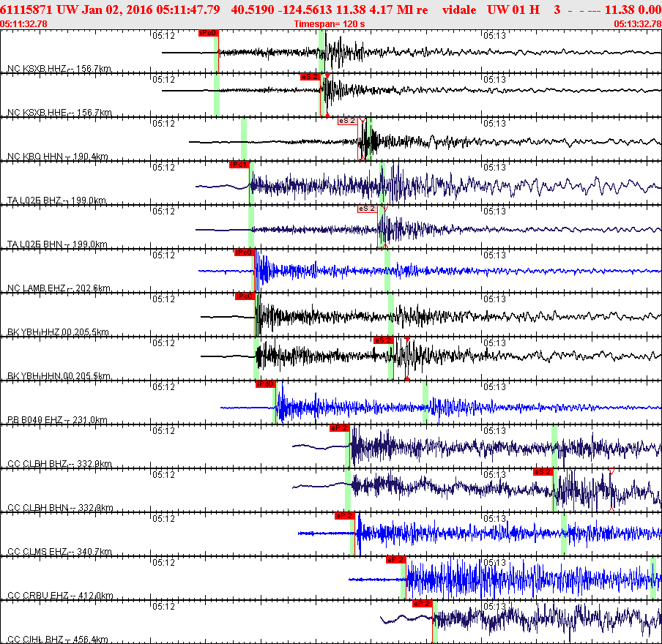Click event ID '61115871' in the title line

26,10
